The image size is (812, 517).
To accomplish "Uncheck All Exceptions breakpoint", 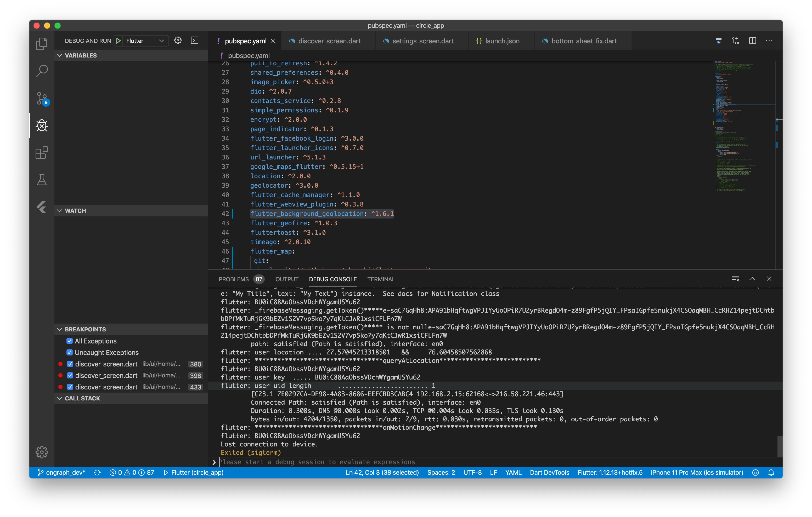I will pos(70,341).
